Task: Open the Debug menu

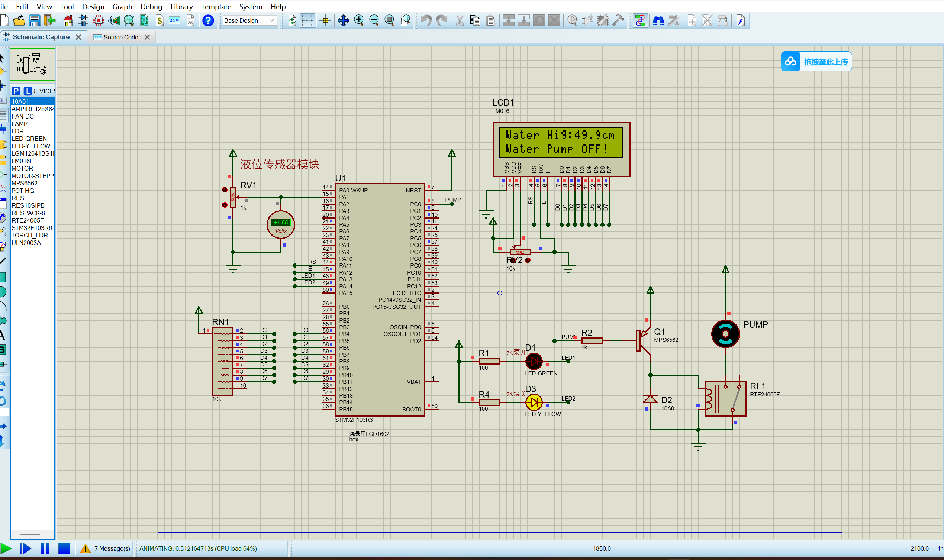Action: [151, 6]
